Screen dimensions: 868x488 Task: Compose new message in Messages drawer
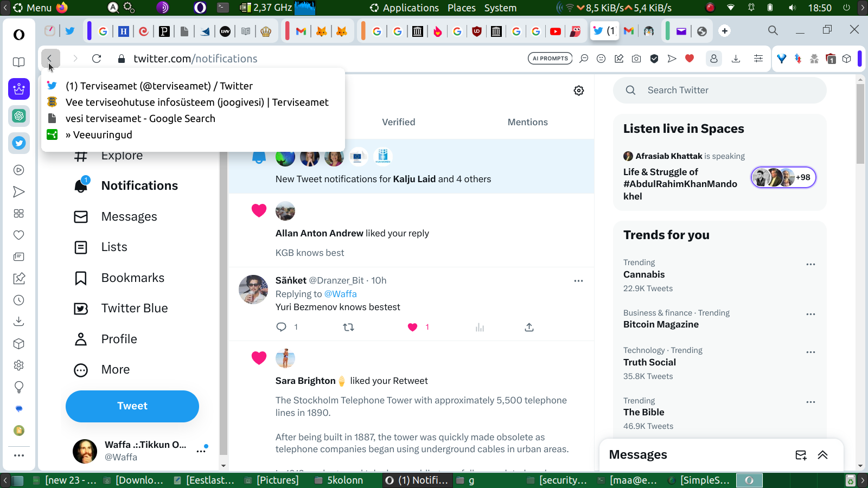pyautogui.click(x=801, y=455)
